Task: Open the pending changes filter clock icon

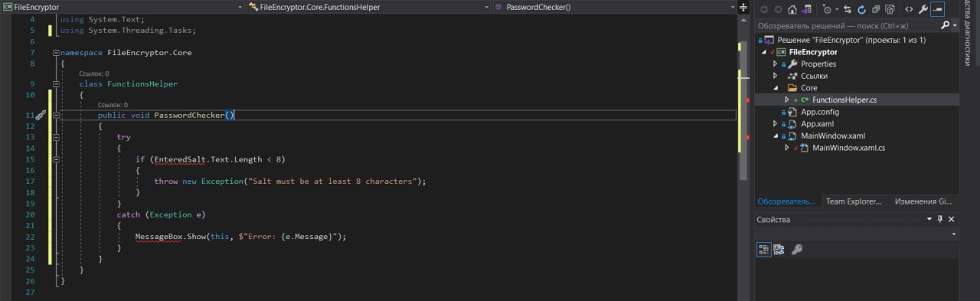Action: pos(828,9)
